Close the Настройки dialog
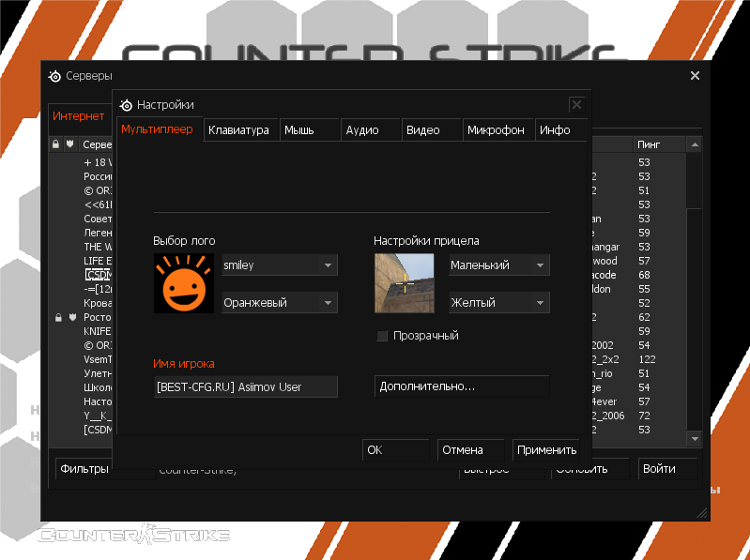Screen dimensions: 750x560 click(577, 105)
